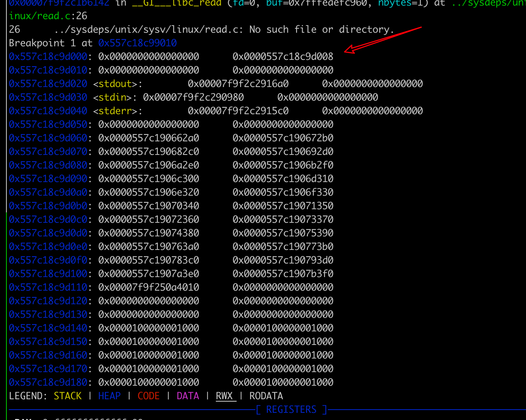Click heap pointer 0x0000557c1906d310
The width and height of the screenshot is (526, 420).
[283, 179]
